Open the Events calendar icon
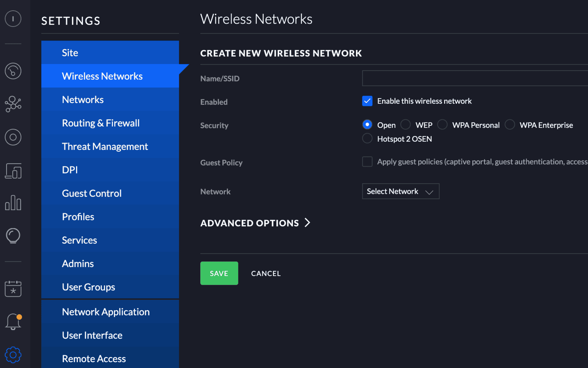The image size is (588, 368). (13, 289)
